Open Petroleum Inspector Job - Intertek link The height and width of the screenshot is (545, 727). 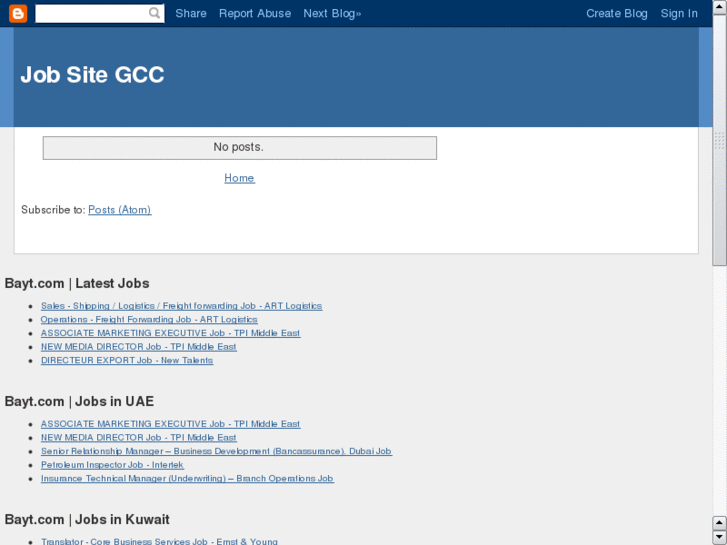click(112, 465)
